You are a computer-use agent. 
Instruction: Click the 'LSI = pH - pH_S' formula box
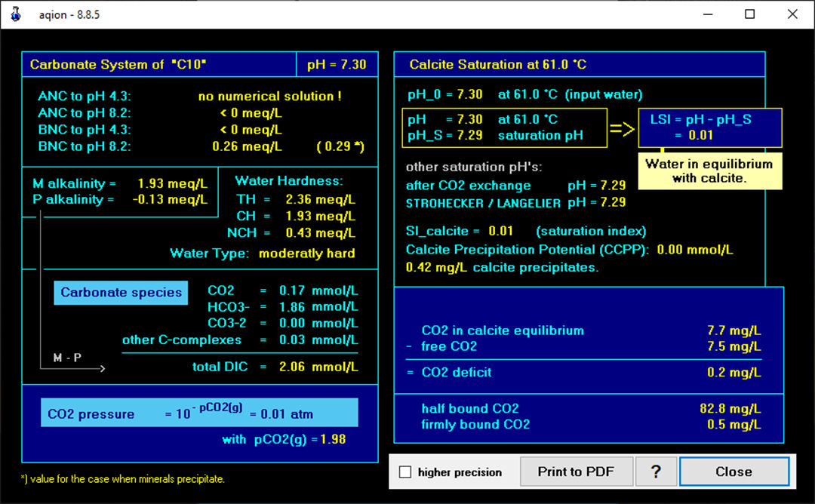710,128
